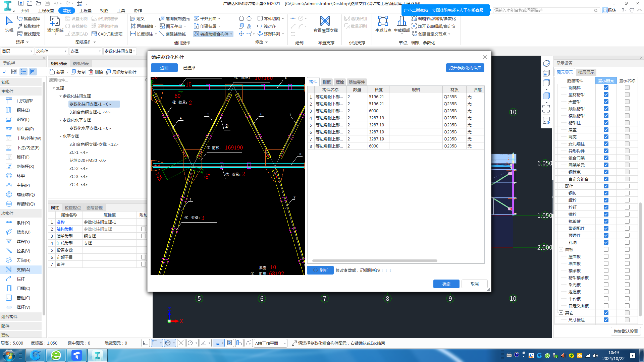The height and width of the screenshot is (362, 644).
Task: Click the 打开参数化构件库 button
Action: (x=465, y=68)
